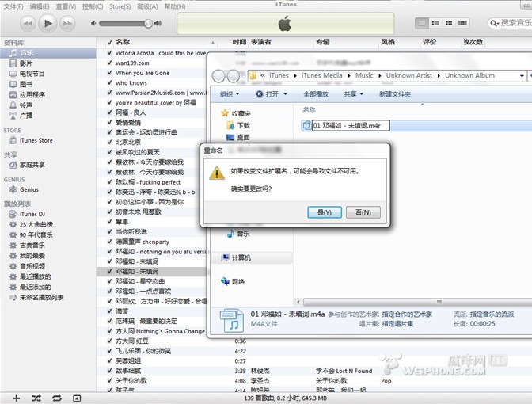
Task: Sort songs by 名称 column header
Action: pyautogui.click(x=123, y=42)
